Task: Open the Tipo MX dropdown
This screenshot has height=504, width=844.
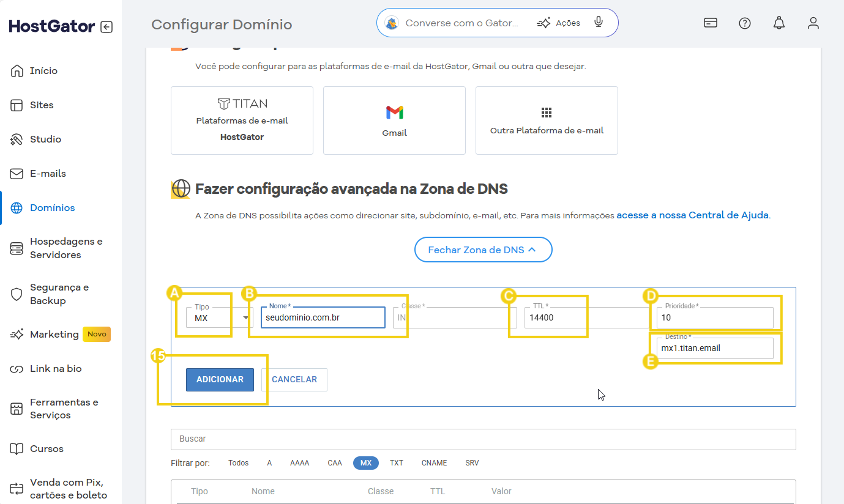Action: click(220, 318)
